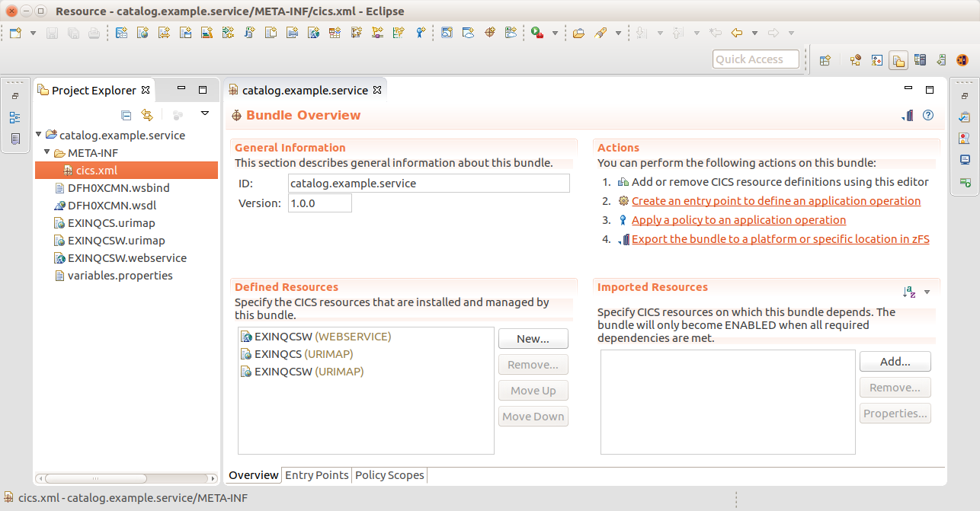Click the brown round bundle icon in the main toolbar
Screen dimensions: 980x511
[490, 33]
